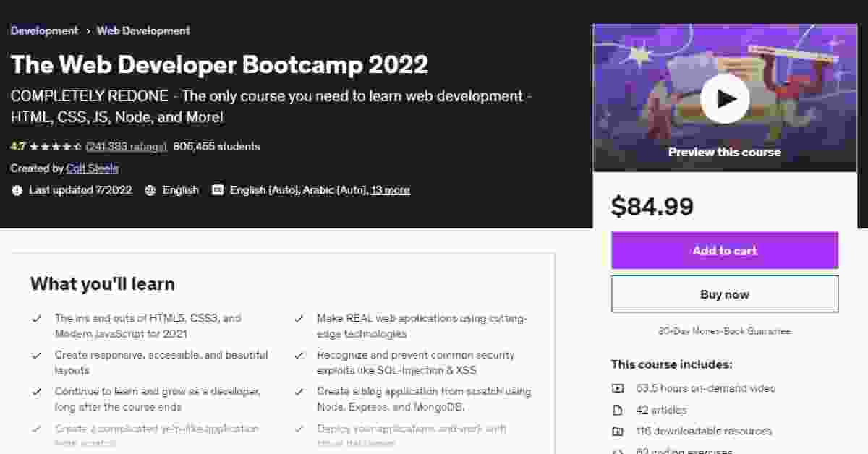Click checkmark beside HTML5, CSS3 item
This screenshot has height=454, width=868.
(36, 318)
